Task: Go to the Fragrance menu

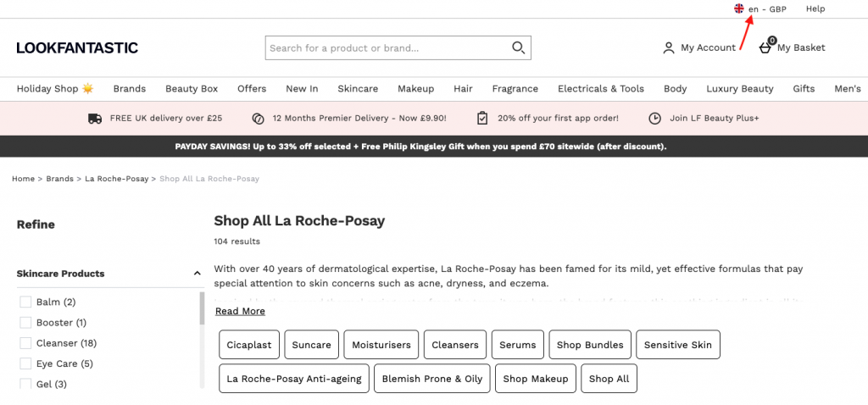Action: coord(515,89)
